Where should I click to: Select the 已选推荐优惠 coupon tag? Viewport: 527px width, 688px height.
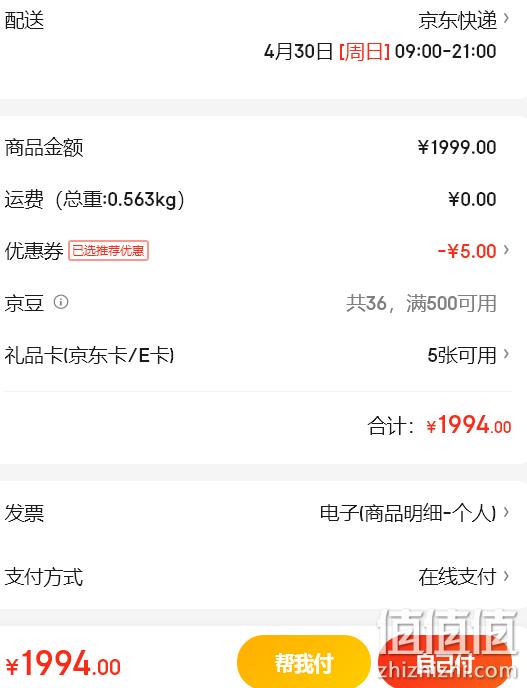pyautogui.click(x=108, y=251)
